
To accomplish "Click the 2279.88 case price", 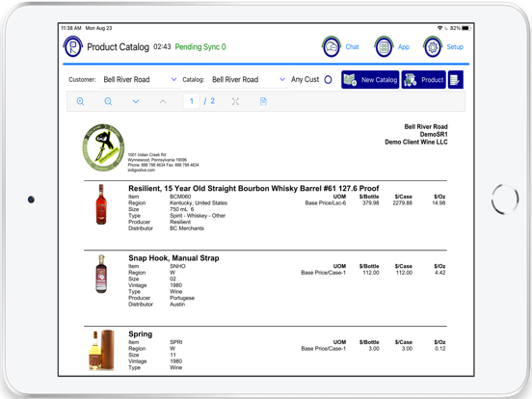I will (x=403, y=203).
